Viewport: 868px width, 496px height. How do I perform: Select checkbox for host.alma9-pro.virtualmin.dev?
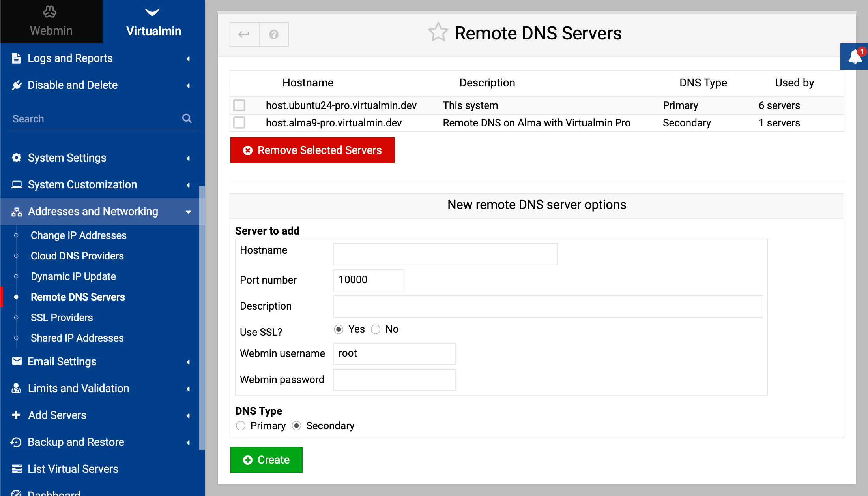point(239,123)
